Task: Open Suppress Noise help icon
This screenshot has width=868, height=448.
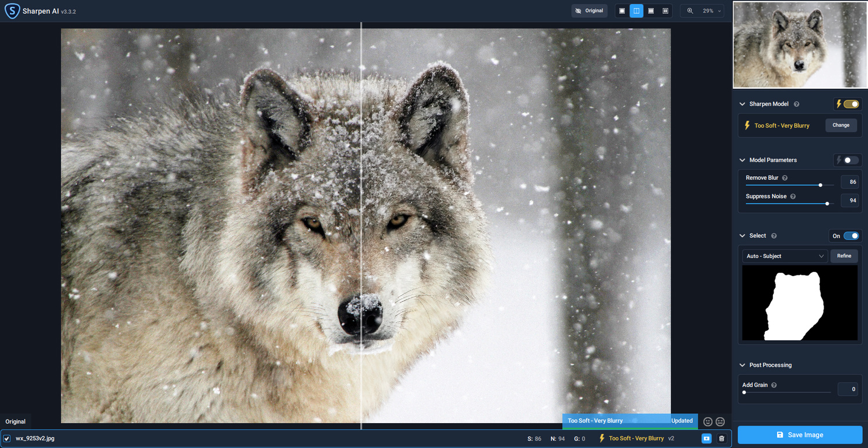Action: (x=793, y=196)
